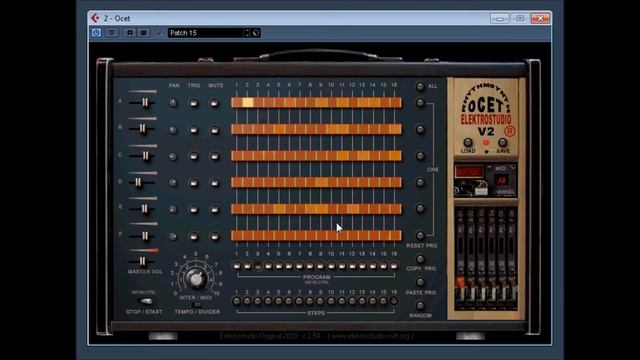
Task: Click the red LED display on the right panel
Action: point(469,171)
